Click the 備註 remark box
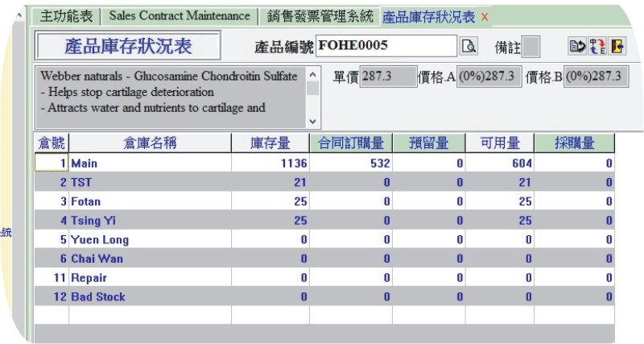The height and width of the screenshot is (344, 644). (531, 47)
